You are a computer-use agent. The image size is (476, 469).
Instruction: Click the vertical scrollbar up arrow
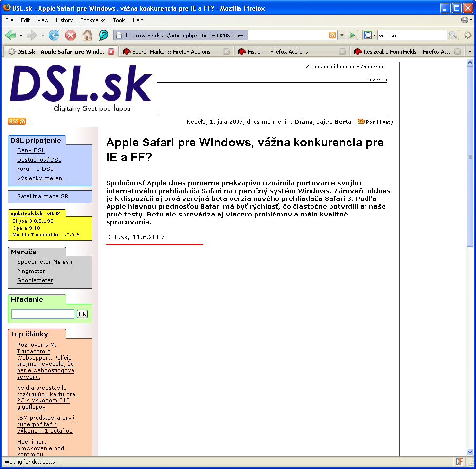click(470, 63)
